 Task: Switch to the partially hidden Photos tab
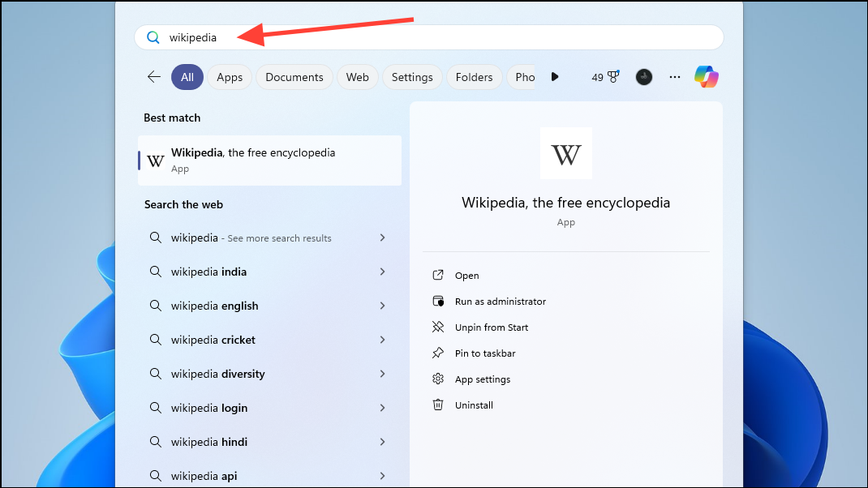[522, 77]
